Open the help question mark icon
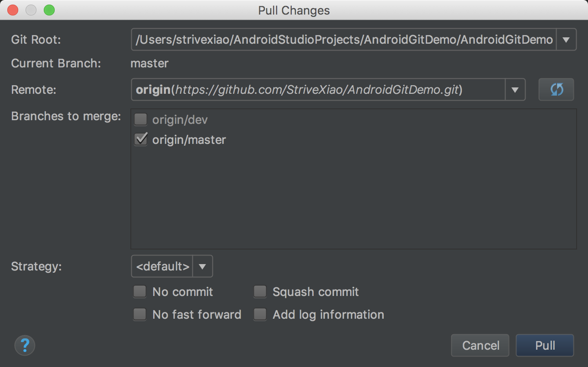Viewport: 588px width, 367px height. tap(25, 346)
